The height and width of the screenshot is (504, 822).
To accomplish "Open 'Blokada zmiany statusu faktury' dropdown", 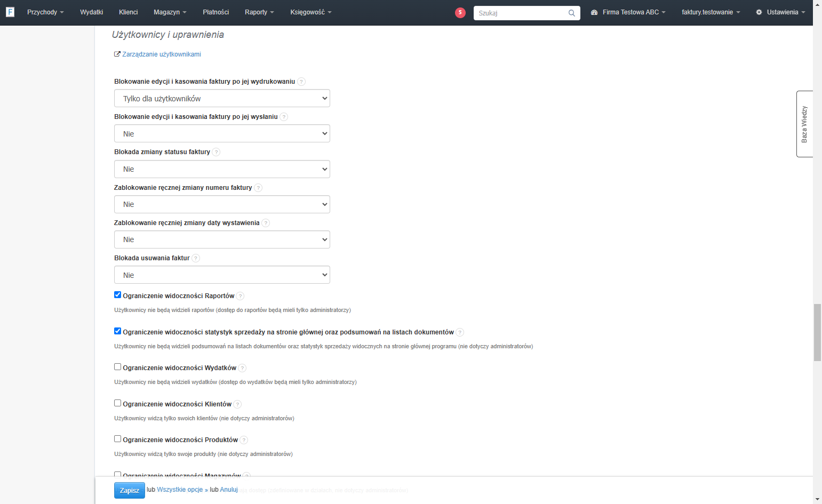I will (x=222, y=169).
